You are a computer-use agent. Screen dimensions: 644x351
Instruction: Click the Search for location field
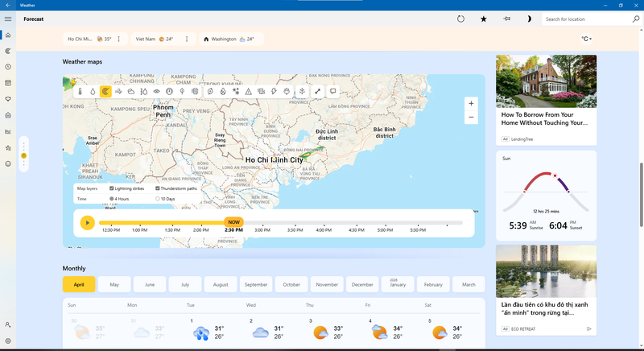click(588, 19)
